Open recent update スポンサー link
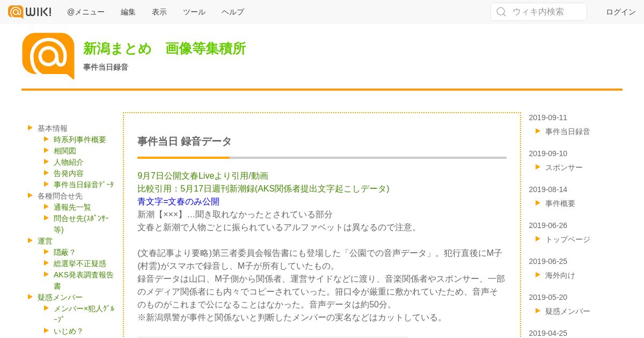This screenshot has width=644, height=338. pos(564,167)
